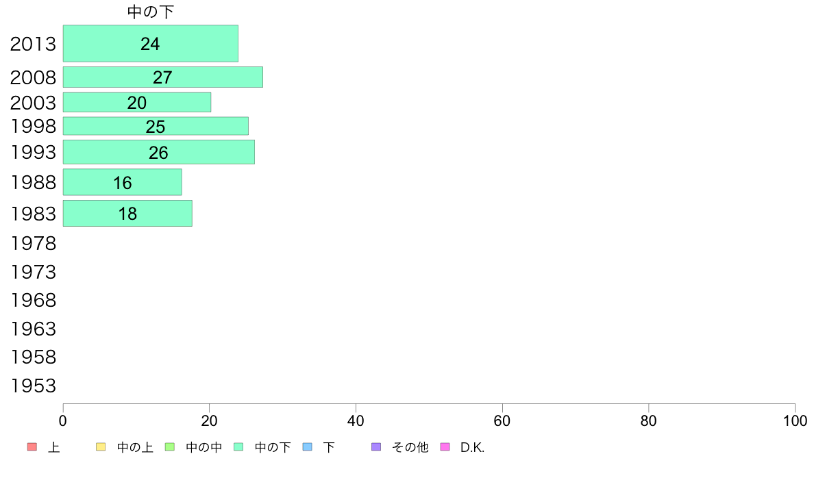Select the 1998 bar showing 25
This screenshot has height=504, width=814.
pyautogui.click(x=156, y=126)
